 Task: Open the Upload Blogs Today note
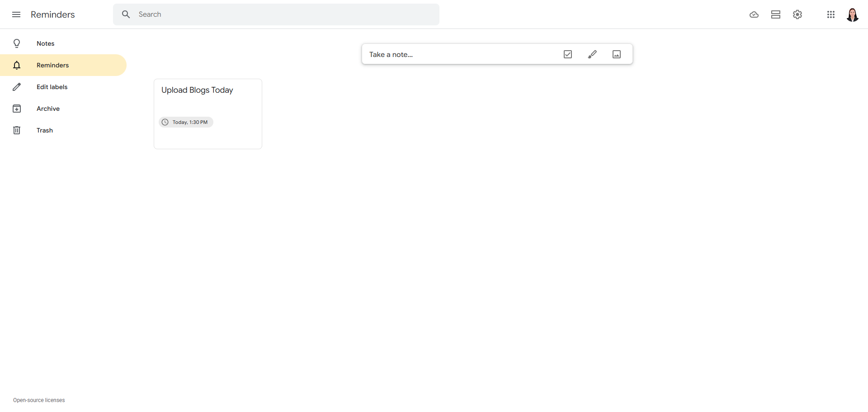pos(208,114)
